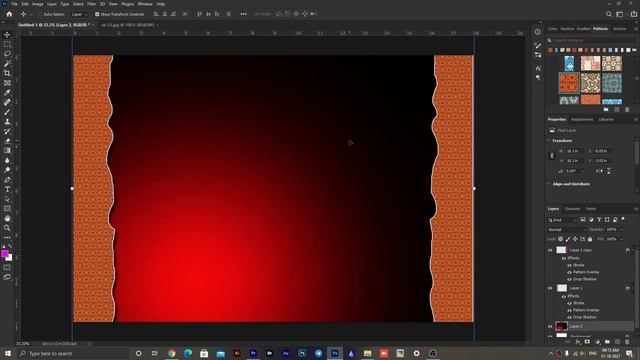
Task: Create new adjustment layer icon in Layers panel
Action: [597, 342]
